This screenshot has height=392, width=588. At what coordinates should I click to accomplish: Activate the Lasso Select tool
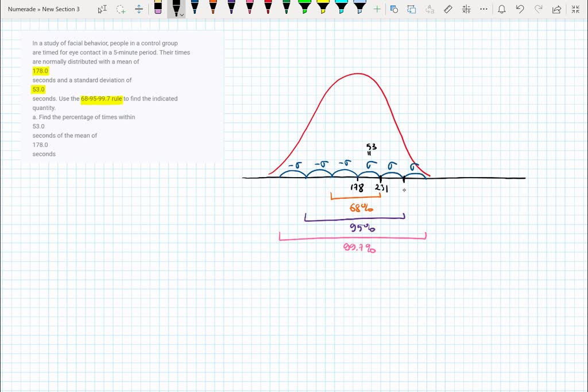[x=121, y=9]
